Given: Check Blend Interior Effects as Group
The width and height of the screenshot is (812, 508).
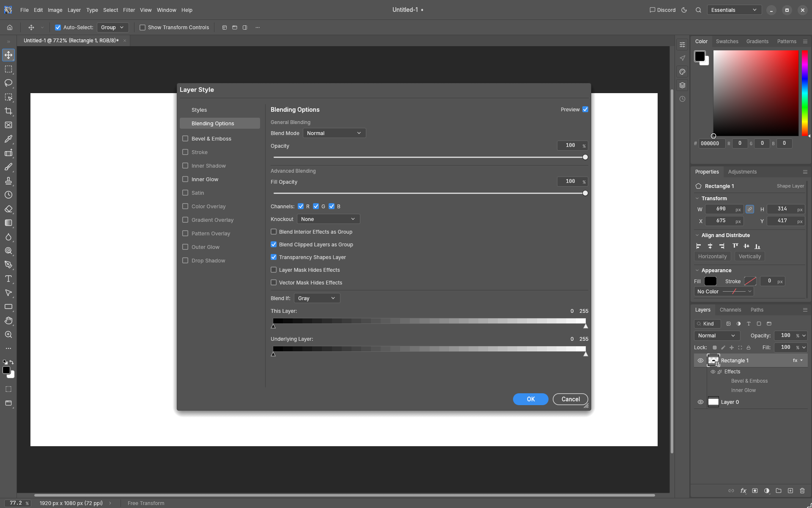Looking at the screenshot, I should coord(274,232).
